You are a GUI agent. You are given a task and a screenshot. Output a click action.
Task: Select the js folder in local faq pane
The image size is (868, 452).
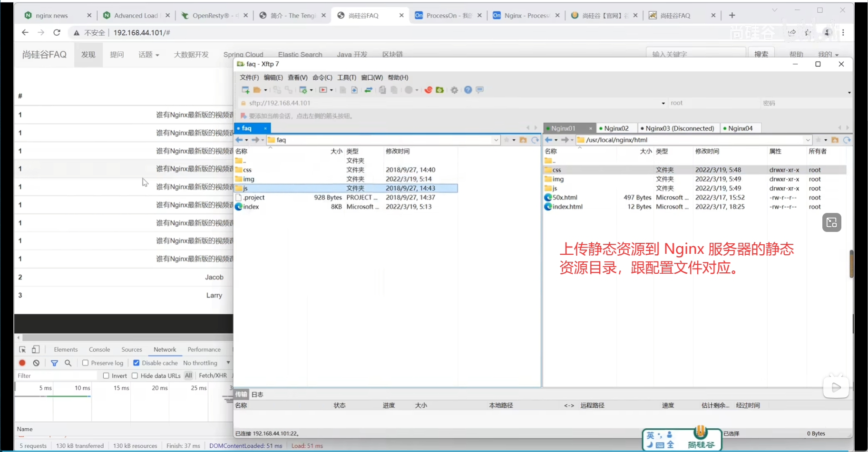(x=346, y=188)
